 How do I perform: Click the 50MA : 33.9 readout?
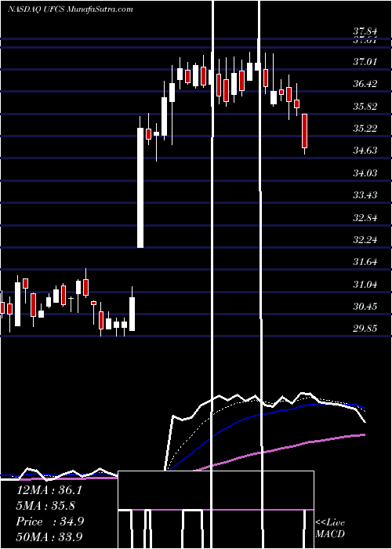coord(49,537)
